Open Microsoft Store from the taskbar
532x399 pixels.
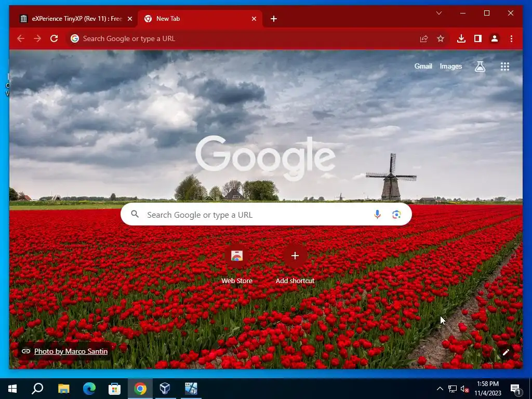115,389
